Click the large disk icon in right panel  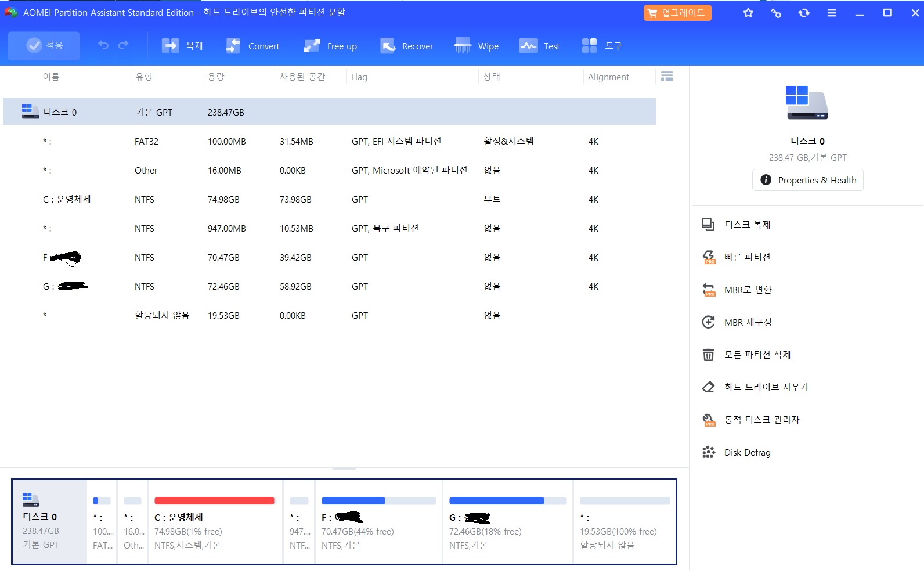(x=807, y=102)
